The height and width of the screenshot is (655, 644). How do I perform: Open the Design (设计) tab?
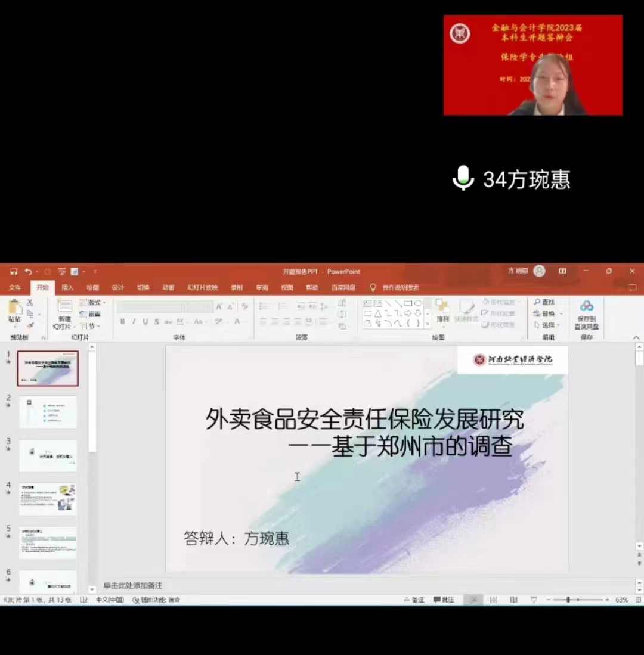click(x=118, y=288)
